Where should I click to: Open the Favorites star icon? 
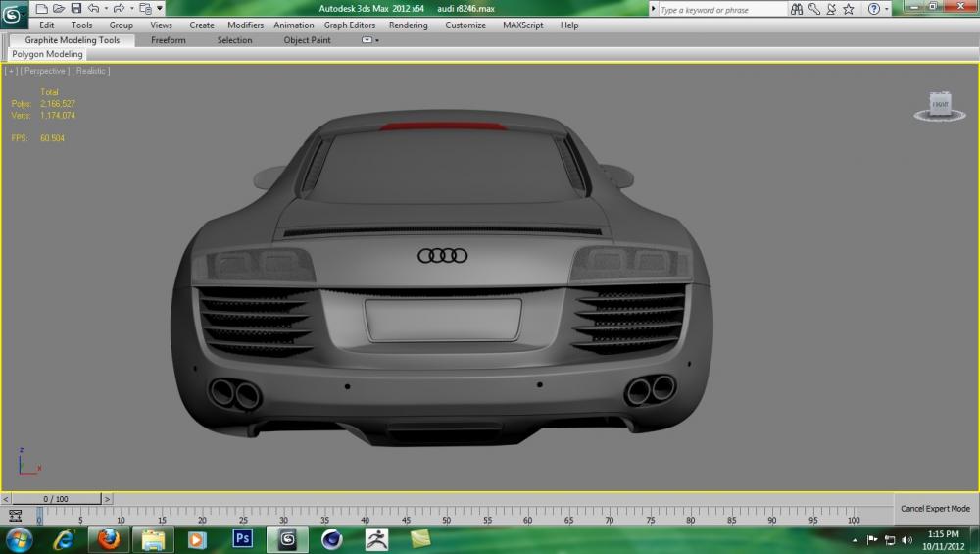pos(848,9)
